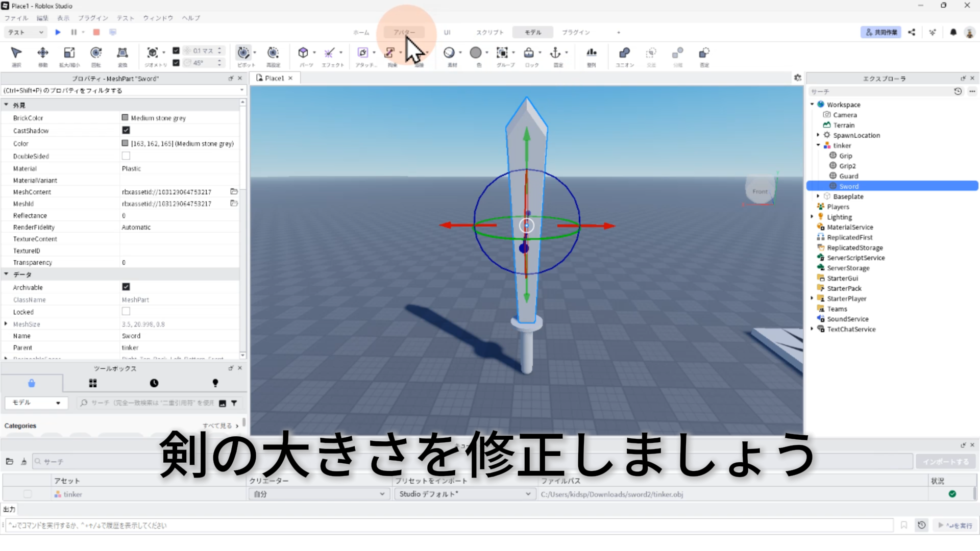The image size is (980, 551).
Task: Click the Negate (否定) tool icon
Action: [704, 53]
